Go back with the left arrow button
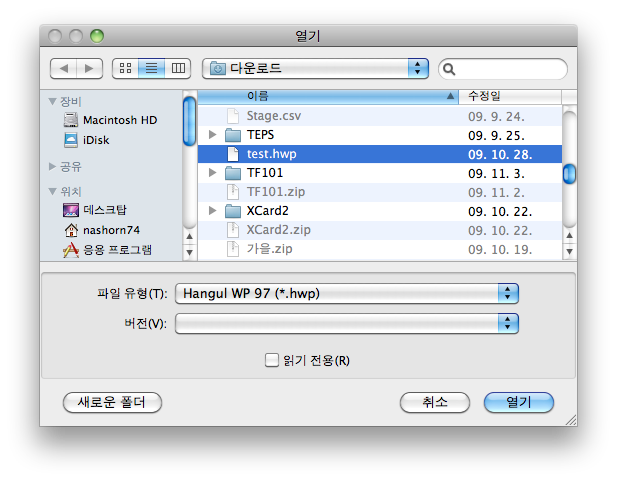 point(63,68)
